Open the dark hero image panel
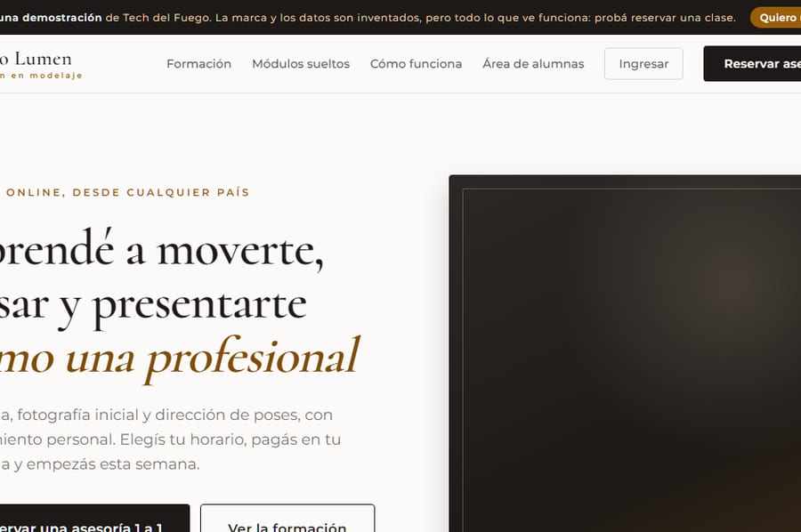The image size is (801, 532). 625,353
